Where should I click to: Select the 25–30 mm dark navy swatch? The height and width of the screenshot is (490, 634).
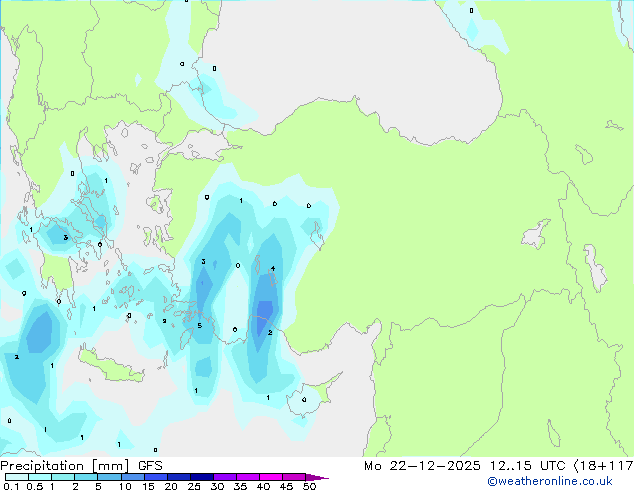[x=201, y=477]
